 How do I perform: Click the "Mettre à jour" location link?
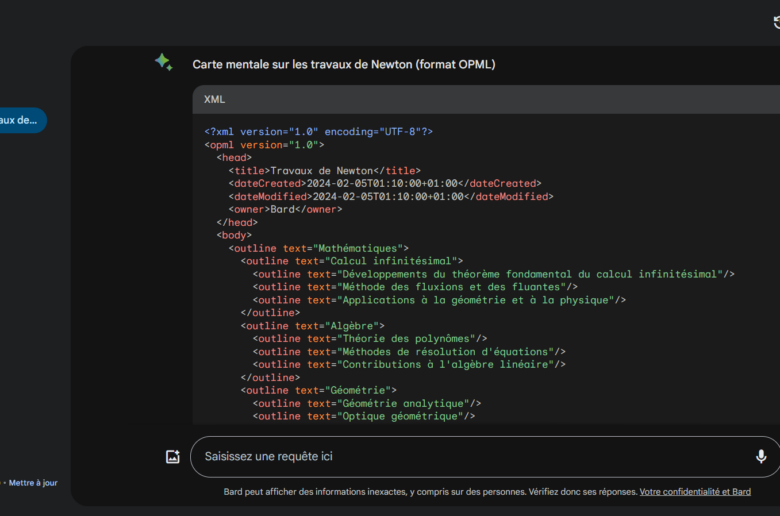(33, 483)
